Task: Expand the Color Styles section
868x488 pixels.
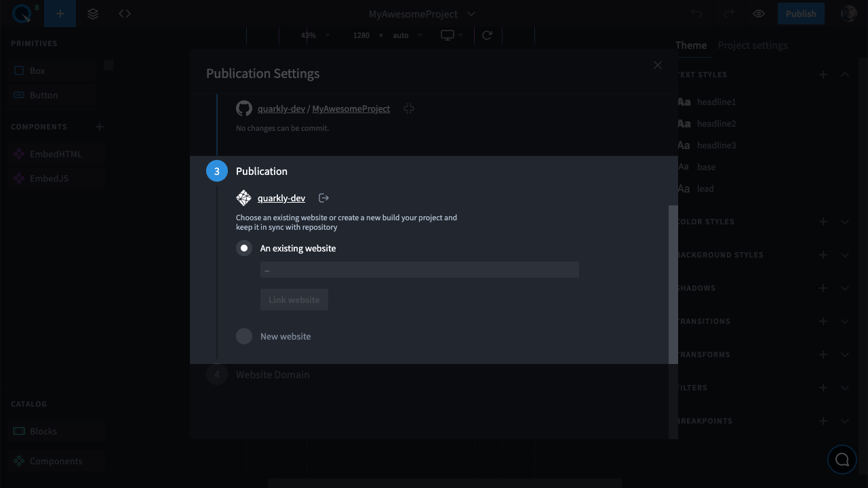Action: [x=845, y=222]
